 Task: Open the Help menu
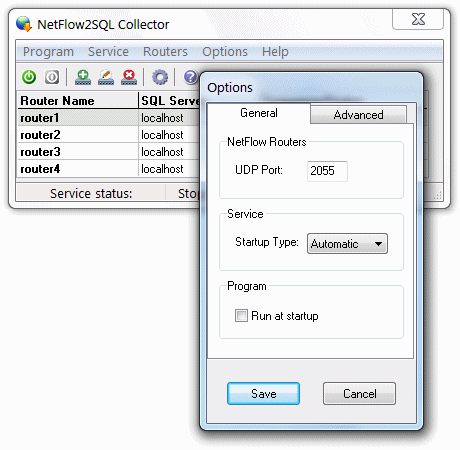pyautogui.click(x=275, y=52)
